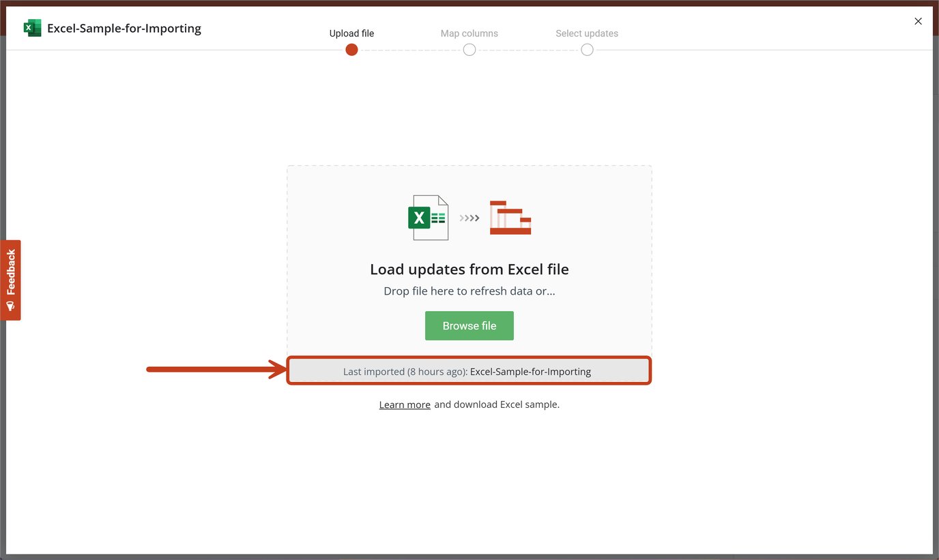This screenshot has width=939, height=560.
Task: Click the arrow icons between the two illustrations
Action: coord(468,218)
